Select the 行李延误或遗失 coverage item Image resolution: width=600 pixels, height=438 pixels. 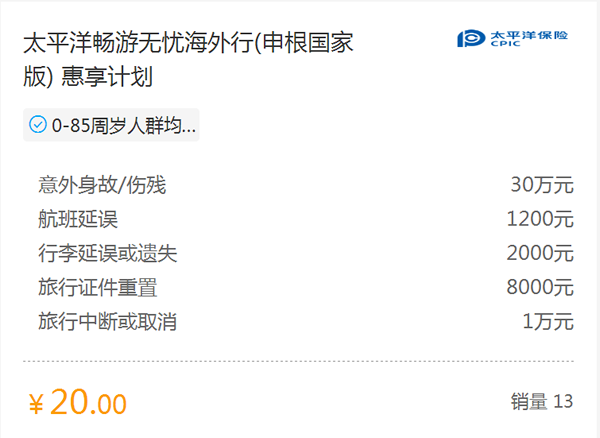108,253
